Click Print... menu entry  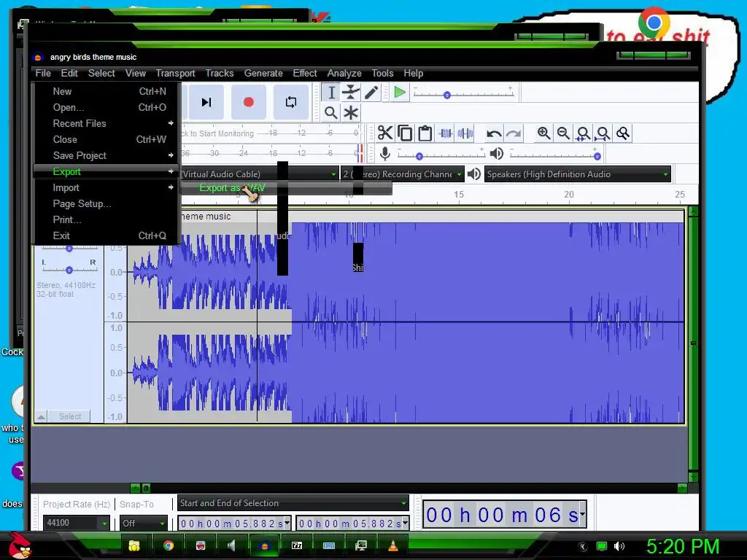tap(107, 219)
